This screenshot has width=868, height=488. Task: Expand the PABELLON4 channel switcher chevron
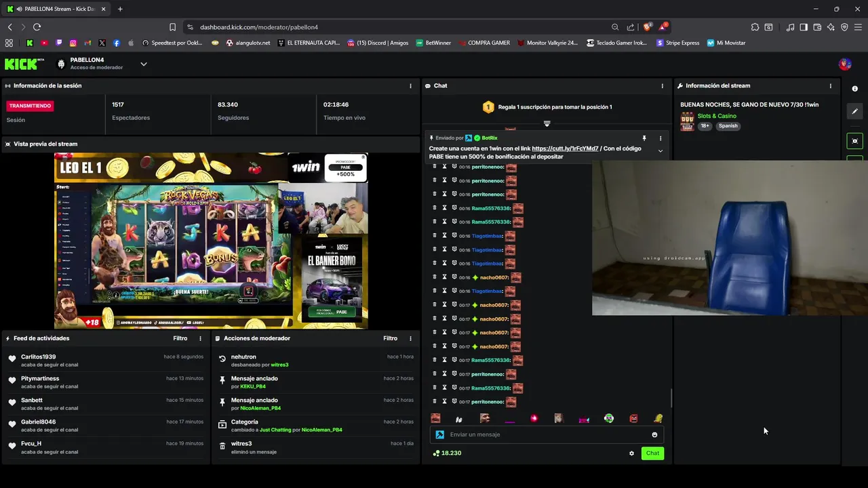tap(144, 64)
